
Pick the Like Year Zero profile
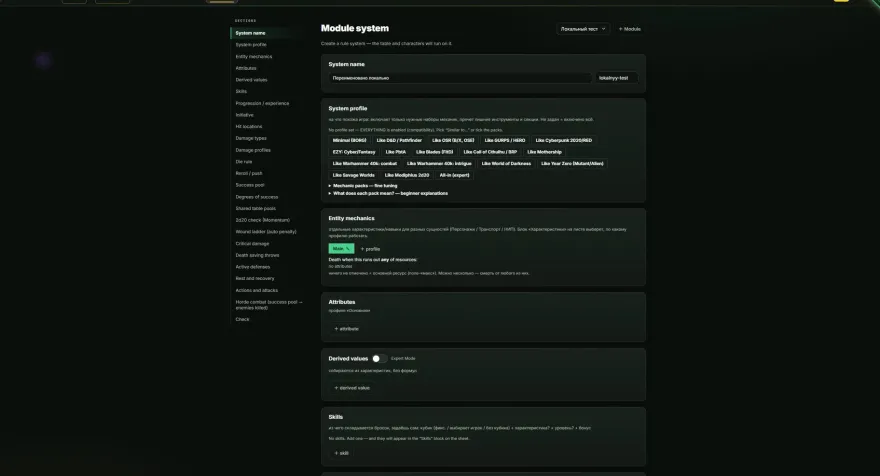(x=572, y=164)
